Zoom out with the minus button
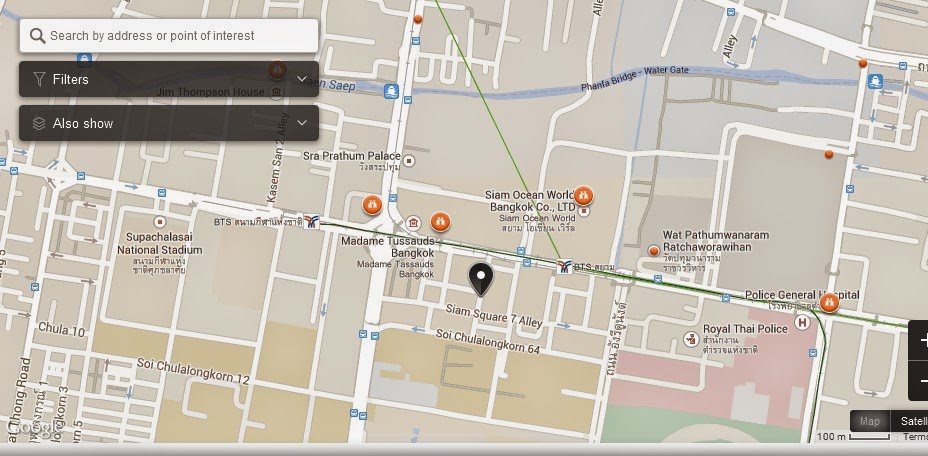 click(919, 381)
